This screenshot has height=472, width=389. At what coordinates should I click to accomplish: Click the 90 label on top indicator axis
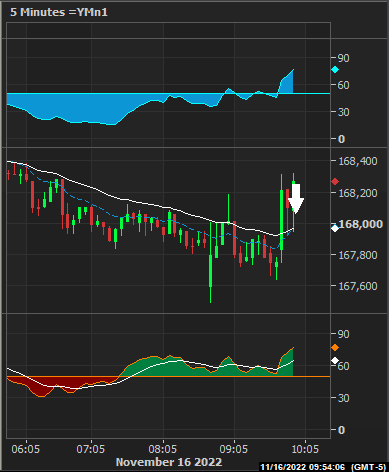(344, 58)
